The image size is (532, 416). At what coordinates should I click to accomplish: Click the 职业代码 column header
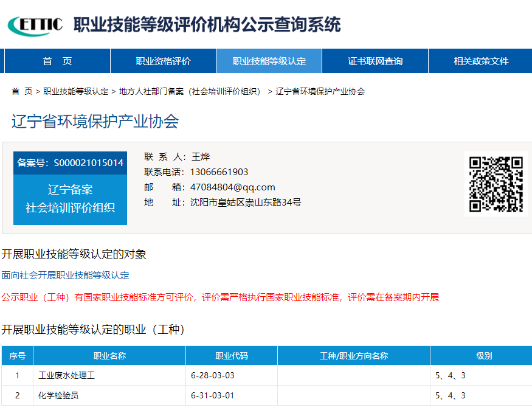(x=232, y=356)
